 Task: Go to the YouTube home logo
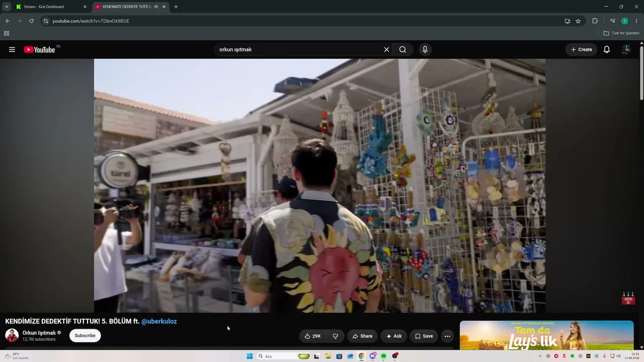(40, 49)
